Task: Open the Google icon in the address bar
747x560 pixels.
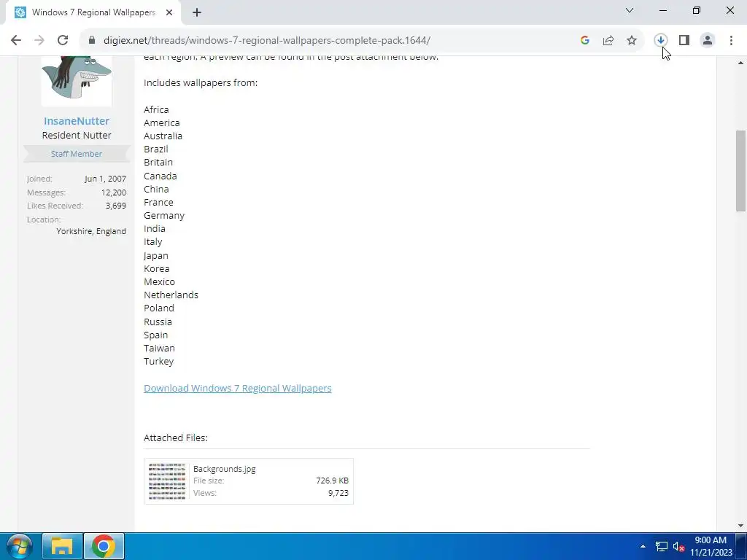Action: point(584,40)
